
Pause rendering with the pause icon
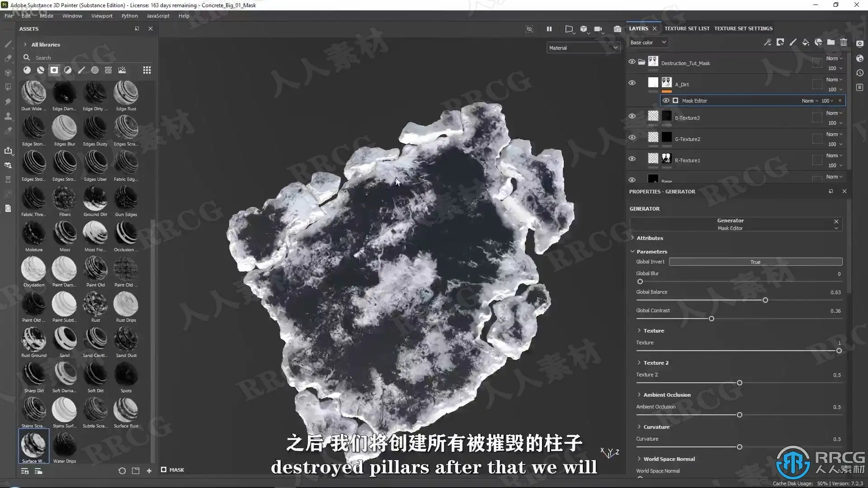pyautogui.click(x=549, y=29)
